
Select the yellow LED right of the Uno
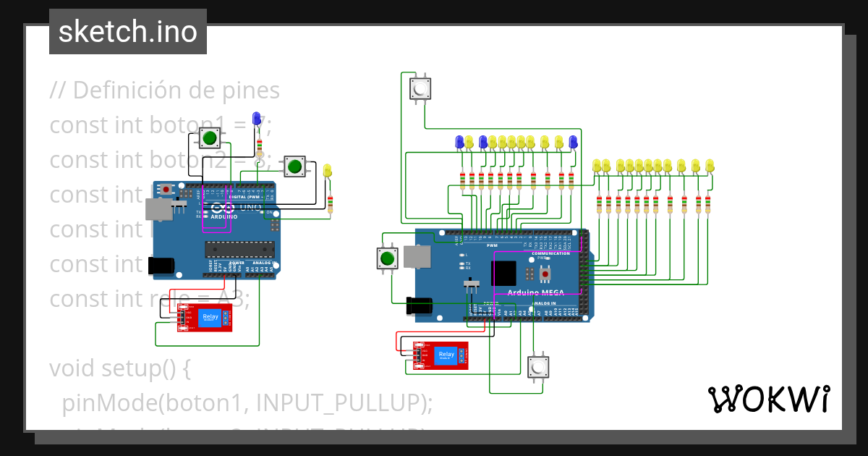pyautogui.click(x=327, y=170)
